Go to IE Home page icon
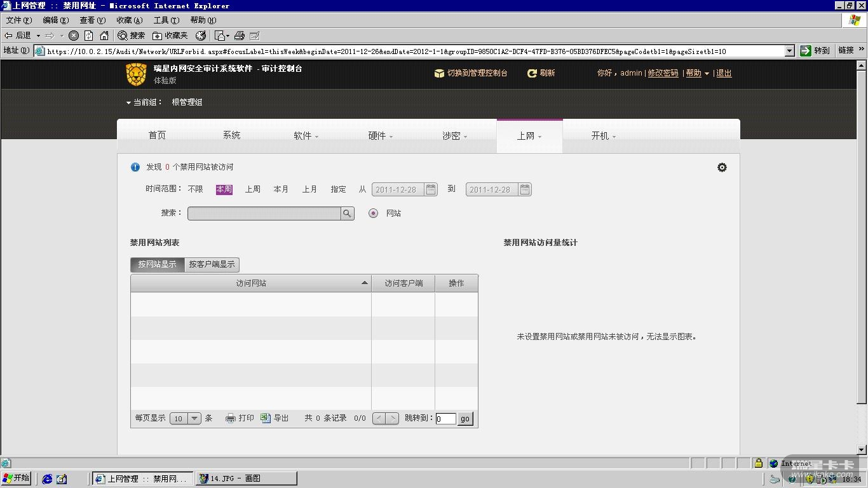 104,36
